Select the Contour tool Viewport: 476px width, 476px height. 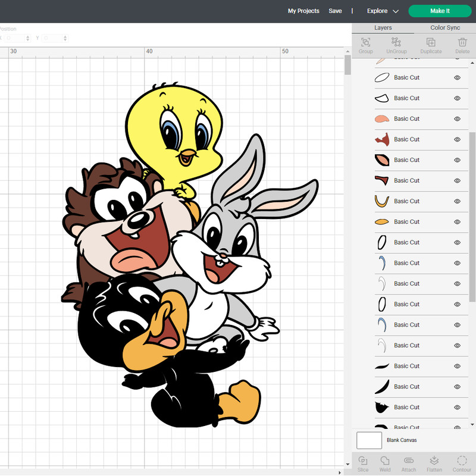coord(461,463)
